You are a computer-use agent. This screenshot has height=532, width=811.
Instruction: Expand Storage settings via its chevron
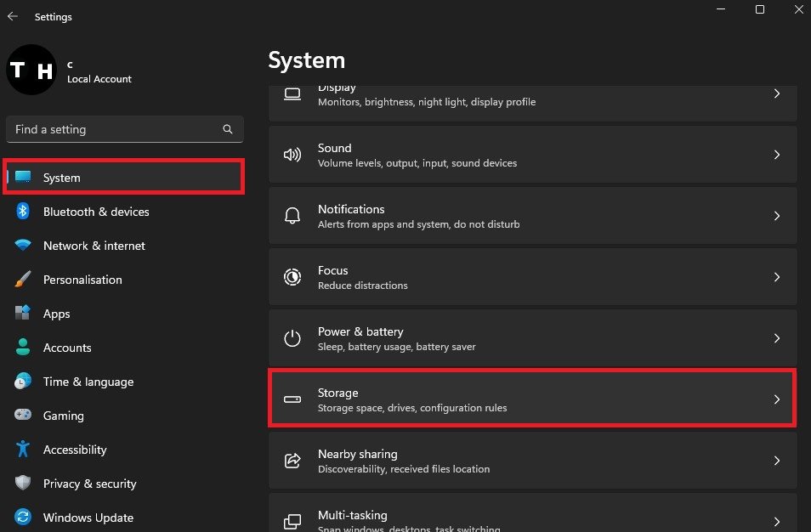point(776,399)
